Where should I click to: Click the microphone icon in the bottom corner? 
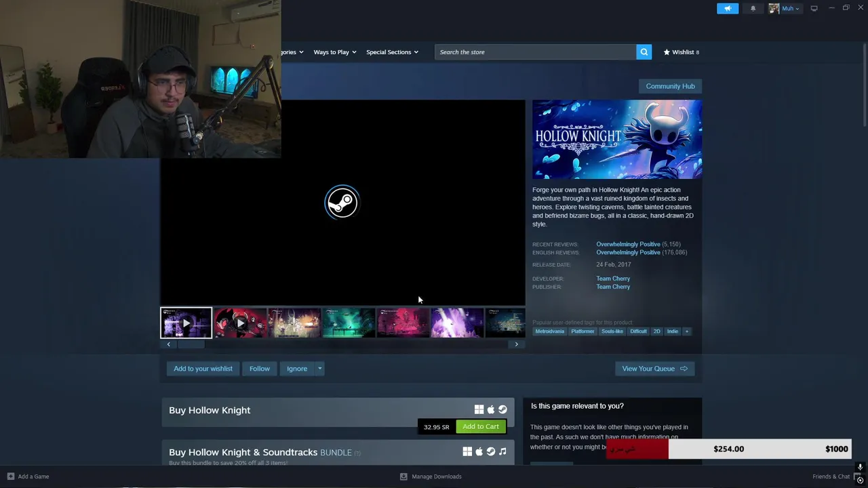point(860,467)
